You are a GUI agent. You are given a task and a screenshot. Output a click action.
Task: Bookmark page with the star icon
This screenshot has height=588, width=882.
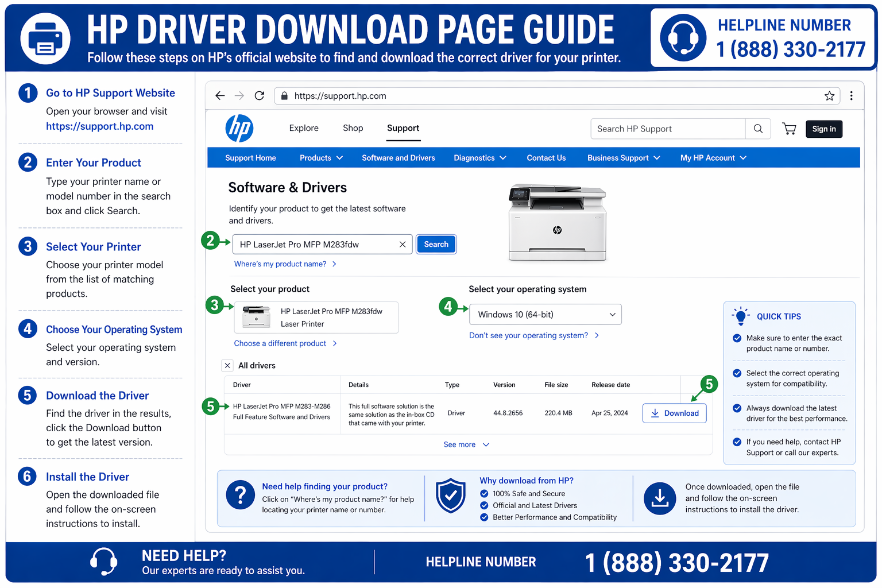coord(829,96)
